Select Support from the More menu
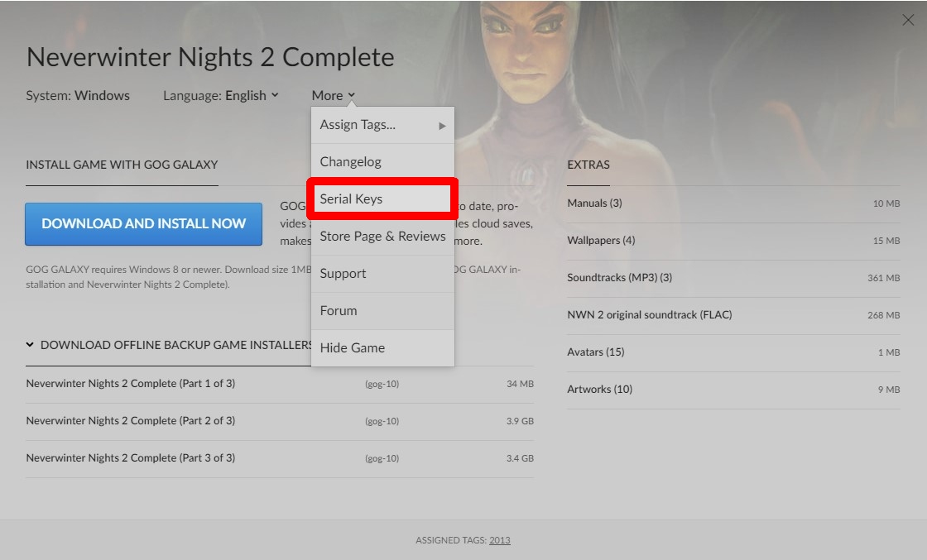927x560 pixels. (382, 274)
